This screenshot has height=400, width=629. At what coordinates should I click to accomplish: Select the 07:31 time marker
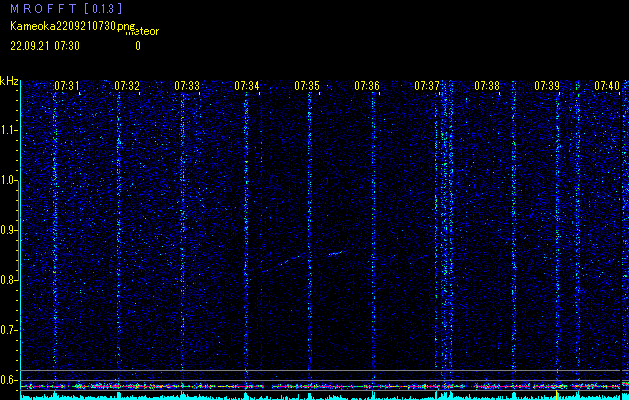pos(67,85)
